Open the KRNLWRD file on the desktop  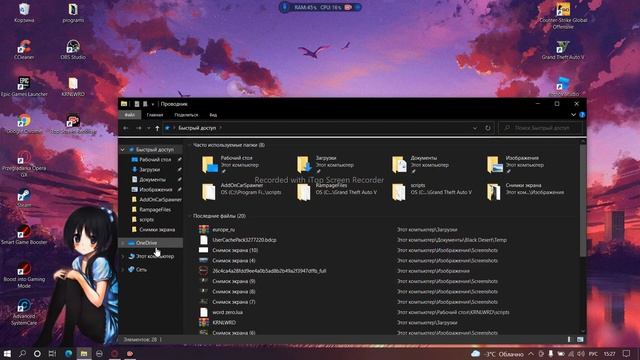click(x=73, y=86)
